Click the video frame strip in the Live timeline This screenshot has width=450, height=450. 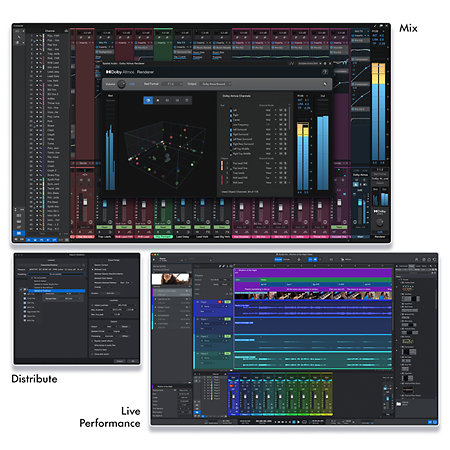313,295
